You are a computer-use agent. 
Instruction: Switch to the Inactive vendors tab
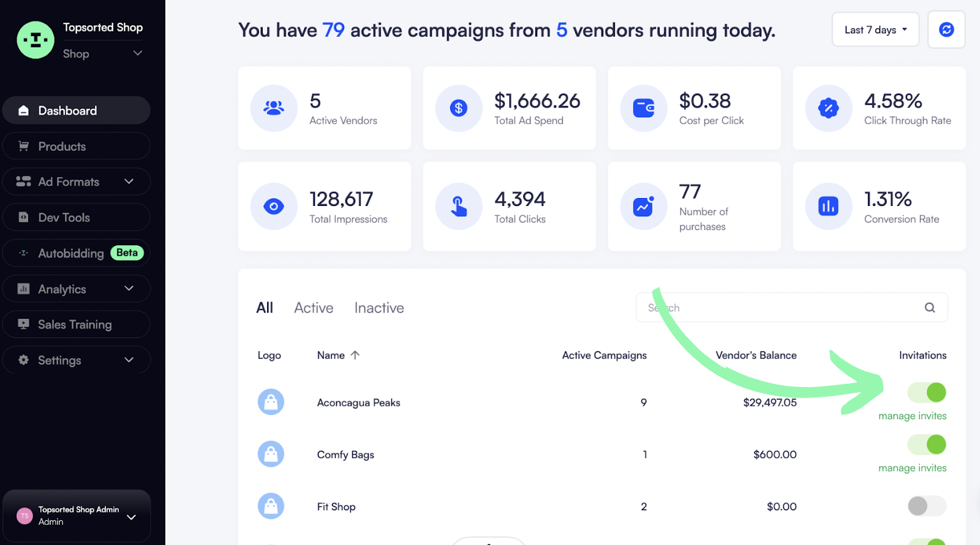click(x=379, y=308)
